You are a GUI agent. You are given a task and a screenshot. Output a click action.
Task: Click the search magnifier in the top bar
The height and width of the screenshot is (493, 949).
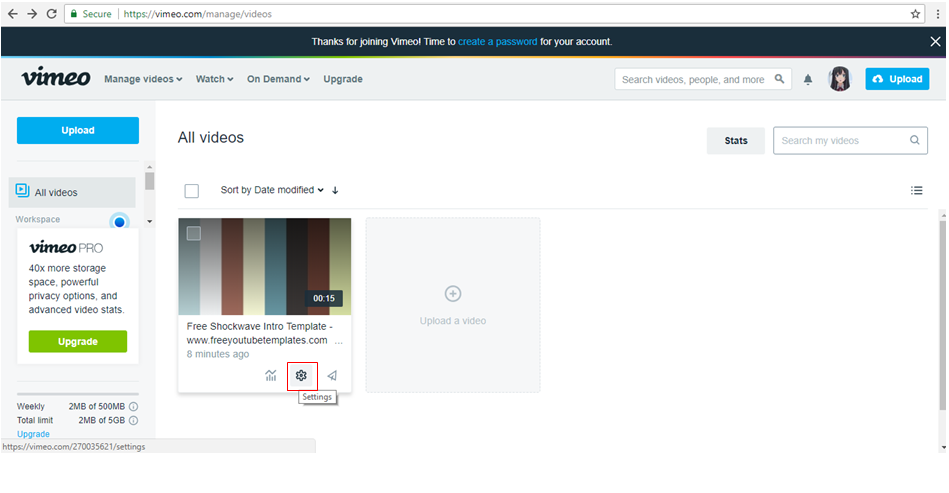(x=780, y=79)
